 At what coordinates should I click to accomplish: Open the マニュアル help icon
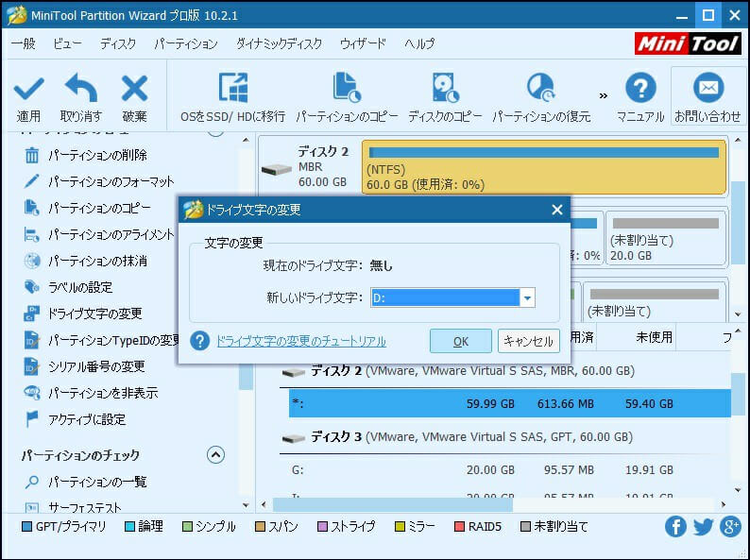(x=640, y=88)
